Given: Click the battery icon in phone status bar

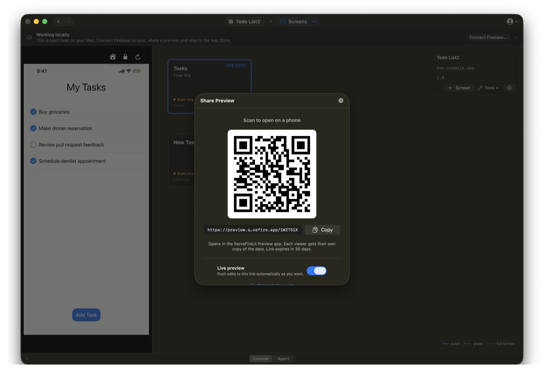Looking at the screenshot, I should pyautogui.click(x=137, y=71).
